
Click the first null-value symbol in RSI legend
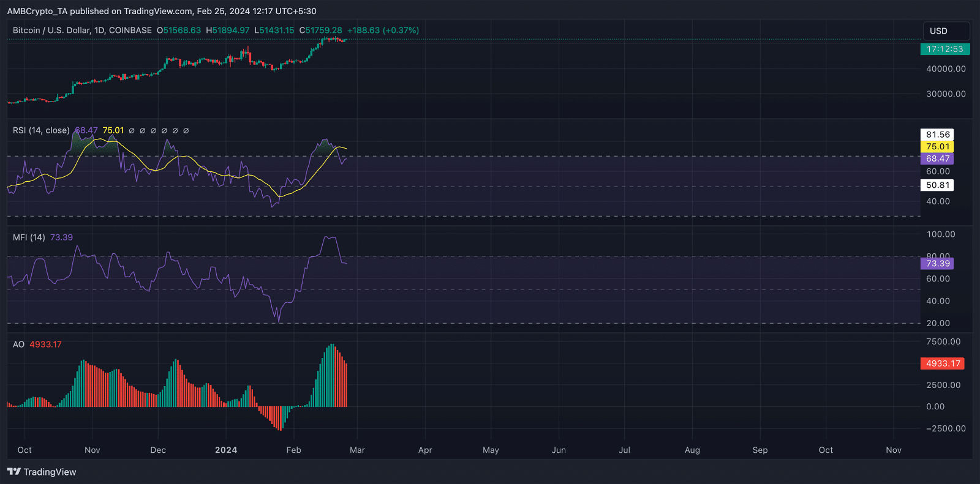click(132, 130)
